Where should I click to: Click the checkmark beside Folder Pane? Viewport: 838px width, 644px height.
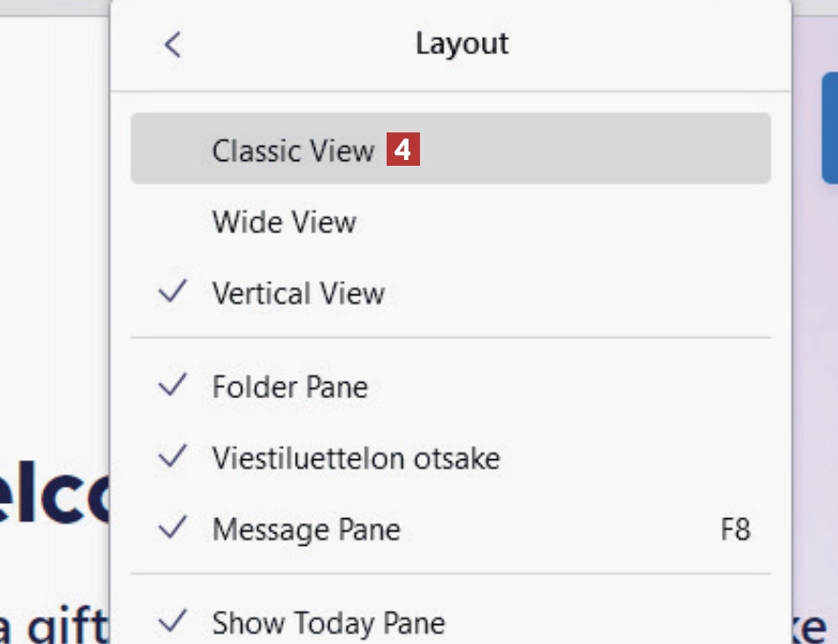[172, 385]
